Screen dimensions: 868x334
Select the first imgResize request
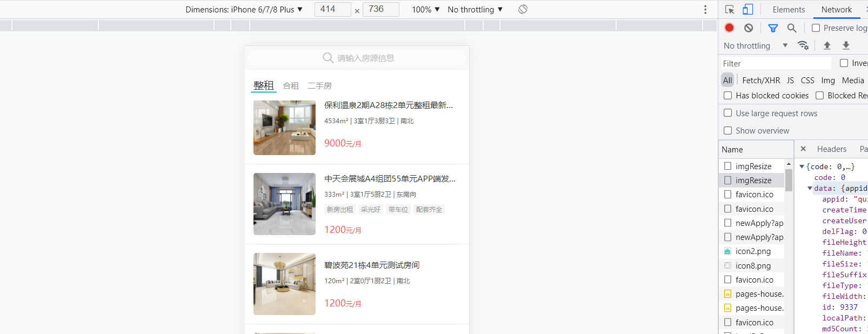(x=752, y=166)
